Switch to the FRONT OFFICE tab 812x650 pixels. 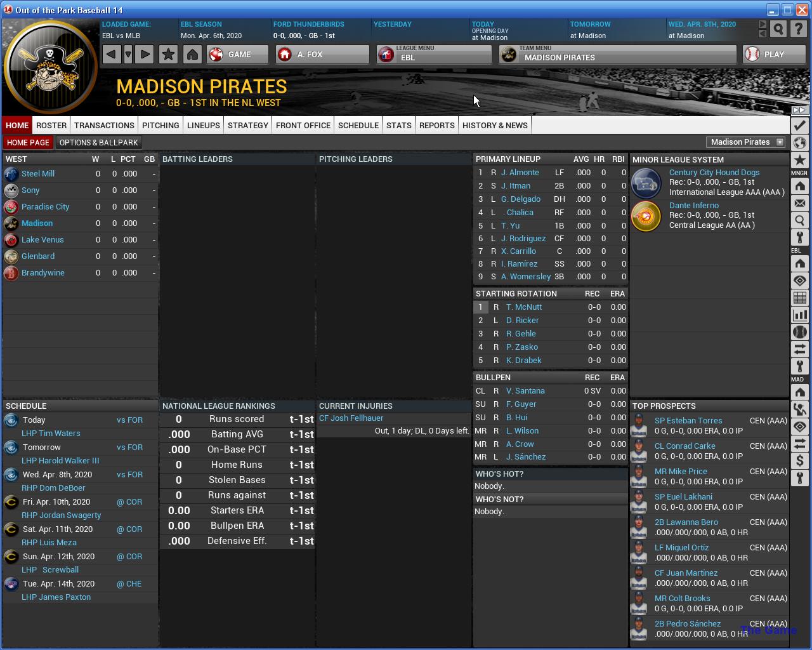pos(303,125)
